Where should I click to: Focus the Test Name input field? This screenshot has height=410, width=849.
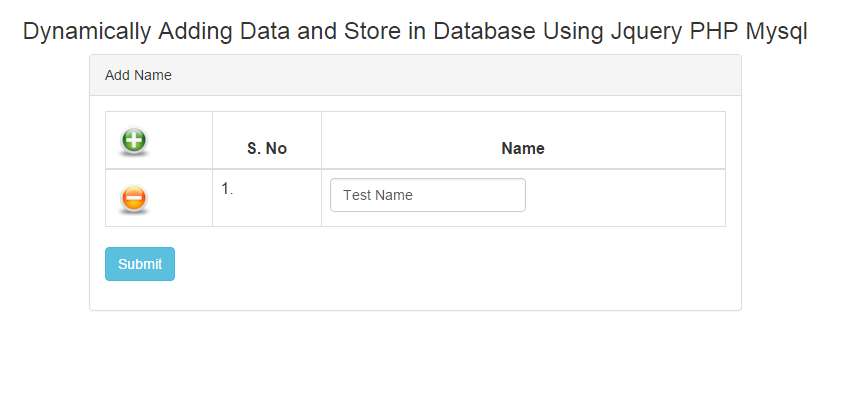point(427,195)
